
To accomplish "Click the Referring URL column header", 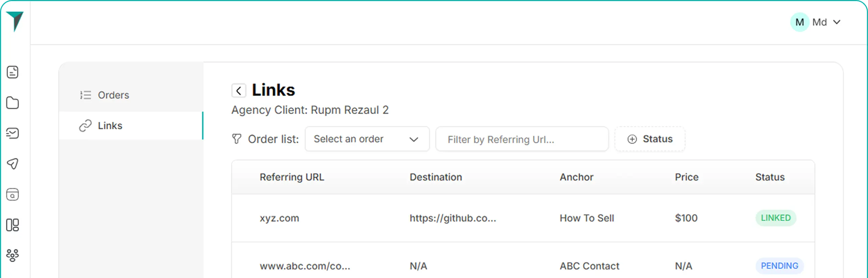I will [292, 177].
